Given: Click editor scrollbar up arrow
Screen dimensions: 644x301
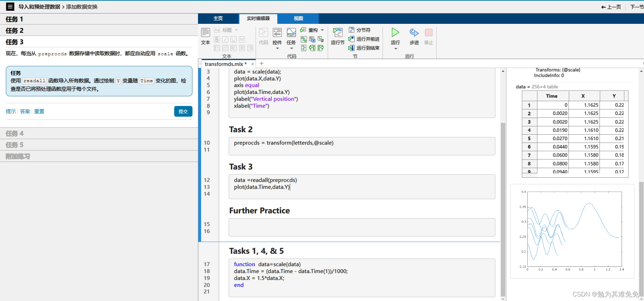Looking at the screenshot, I should (503, 71).
